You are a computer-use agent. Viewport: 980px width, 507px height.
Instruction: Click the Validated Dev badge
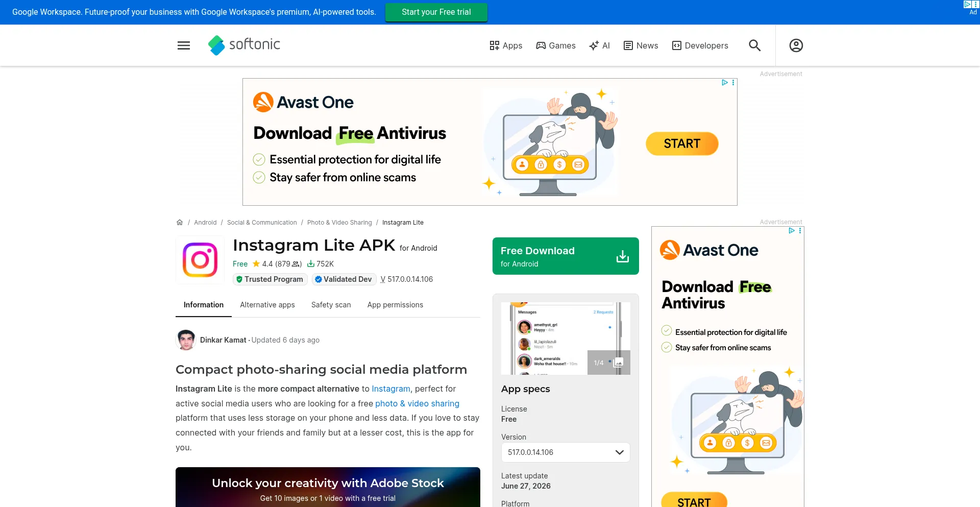click(344, 279)
